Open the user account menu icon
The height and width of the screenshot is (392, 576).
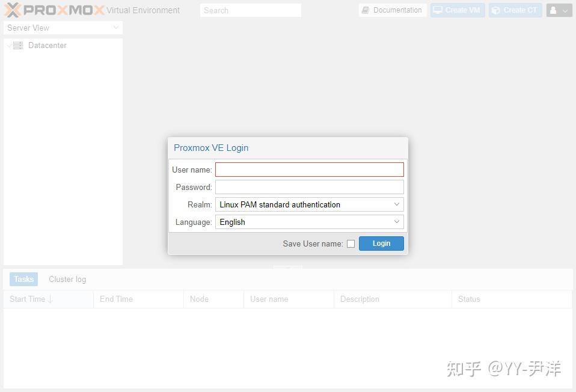coord(553,10)
